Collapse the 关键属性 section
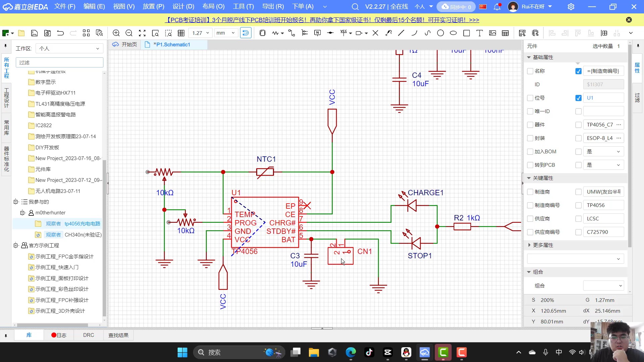Viewport: 644px width, 362px height. 529,178
